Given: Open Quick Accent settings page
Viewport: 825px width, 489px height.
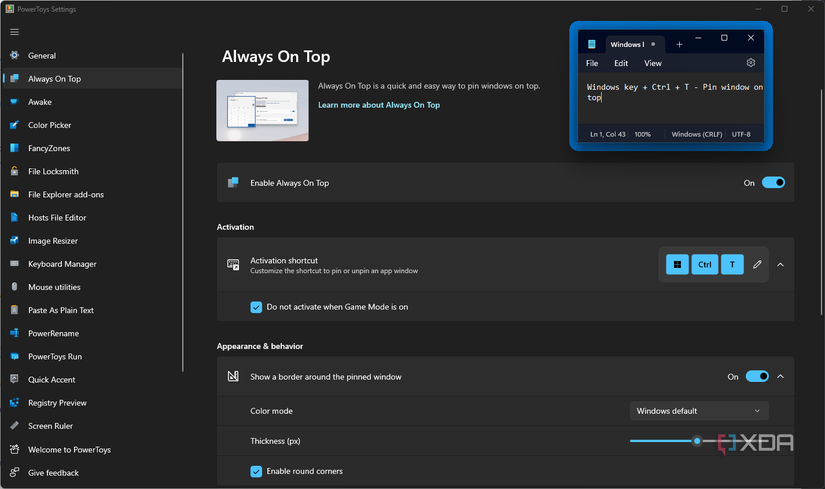Looking at the screenshot, I should (x=92, y=380).
